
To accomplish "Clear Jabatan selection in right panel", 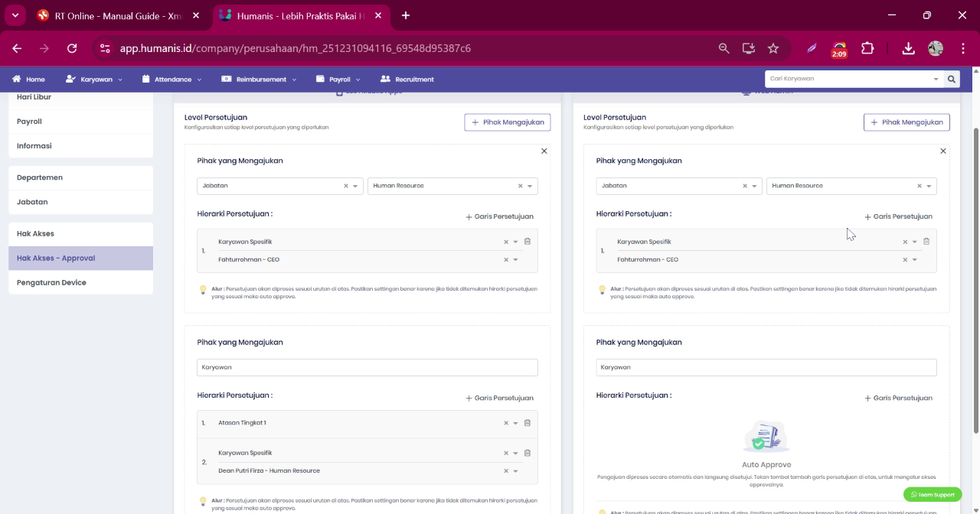I will pyautogui.click(x=745, y=186).
